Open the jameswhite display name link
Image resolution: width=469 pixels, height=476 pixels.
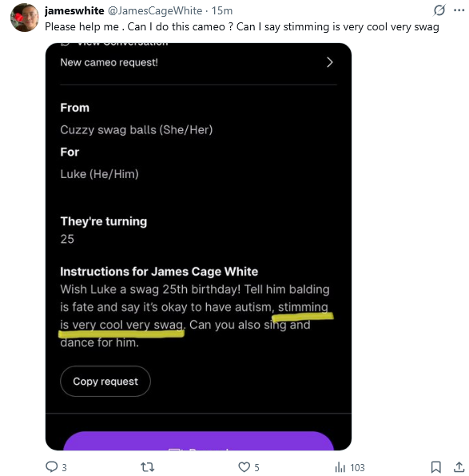(x=74, y=11)
